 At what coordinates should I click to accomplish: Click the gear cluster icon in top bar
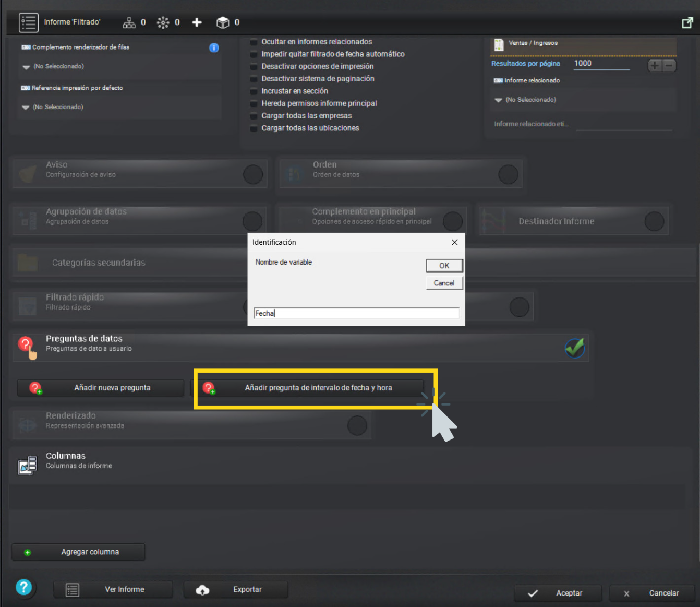(x=163, y=22)
